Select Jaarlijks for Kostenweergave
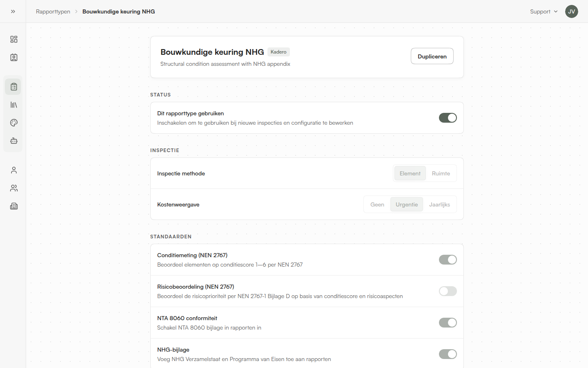 click(439, 204)
